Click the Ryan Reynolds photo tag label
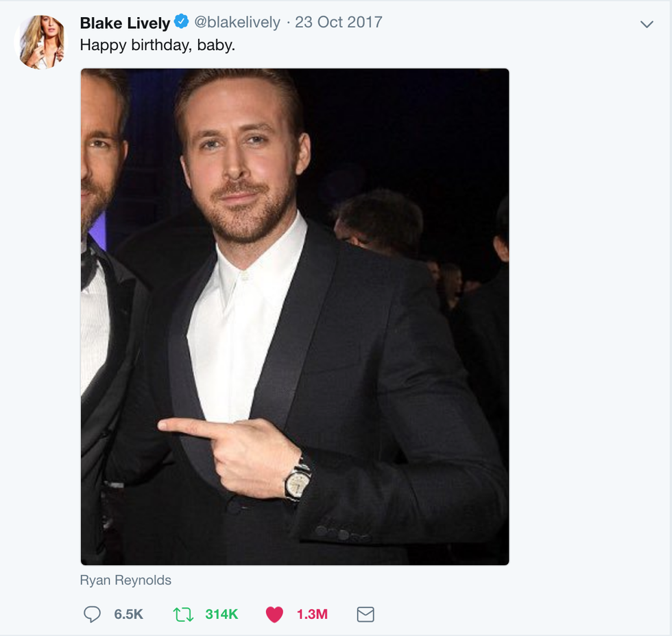 (125, 580)
